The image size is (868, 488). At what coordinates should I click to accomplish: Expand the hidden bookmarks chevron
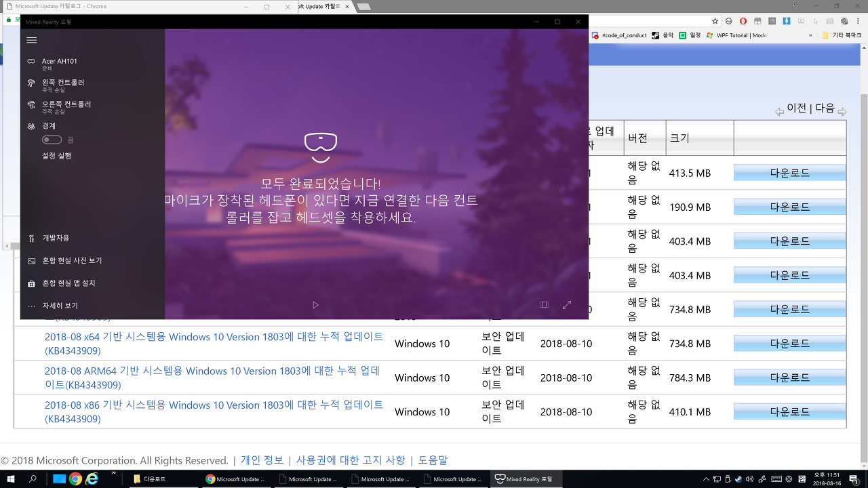[x=810, y=35]
